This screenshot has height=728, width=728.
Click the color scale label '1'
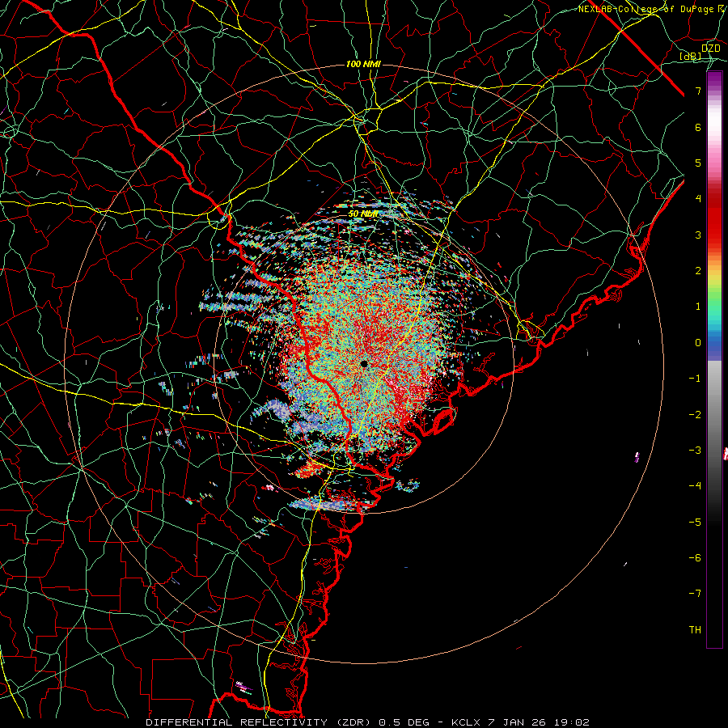pos(698,307)
